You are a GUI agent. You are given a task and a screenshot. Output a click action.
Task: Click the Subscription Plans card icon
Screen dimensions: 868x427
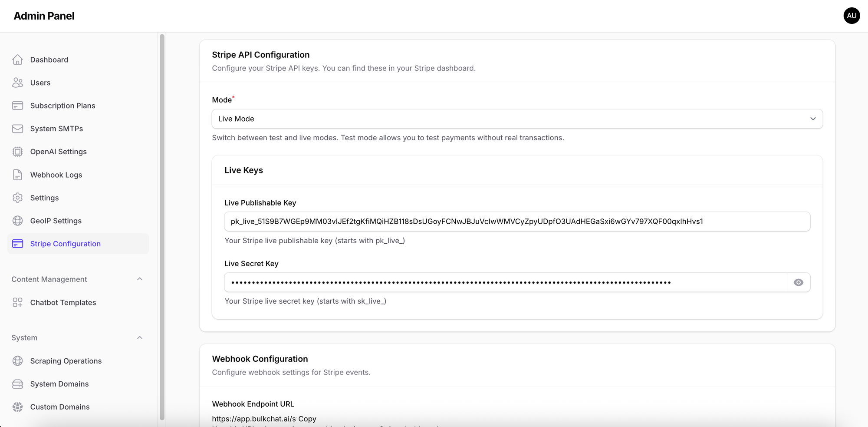click(17, 106)
